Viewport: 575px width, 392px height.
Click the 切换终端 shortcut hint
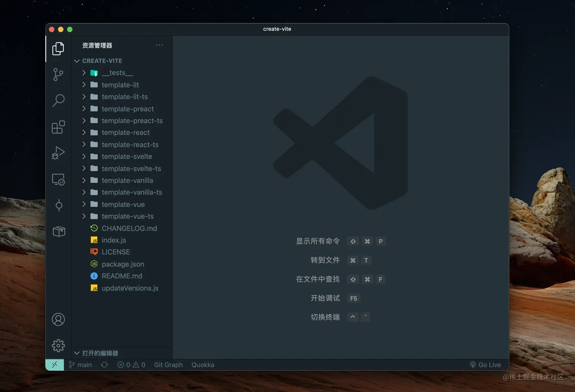tap(325, 317)
